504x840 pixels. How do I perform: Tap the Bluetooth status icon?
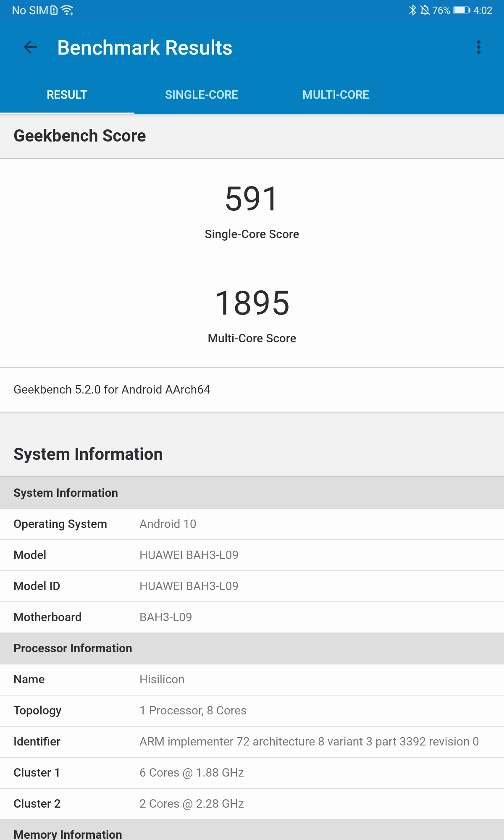[x=412, y=10]
